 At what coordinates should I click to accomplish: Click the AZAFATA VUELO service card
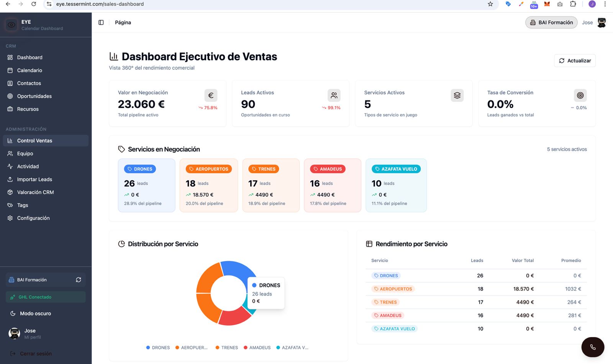pos(396,185)
